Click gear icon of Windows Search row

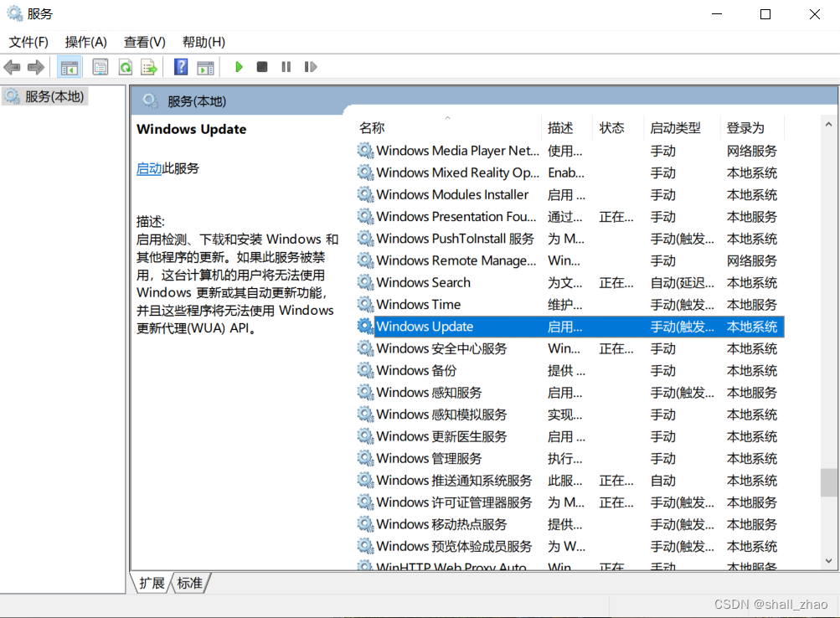365,282
